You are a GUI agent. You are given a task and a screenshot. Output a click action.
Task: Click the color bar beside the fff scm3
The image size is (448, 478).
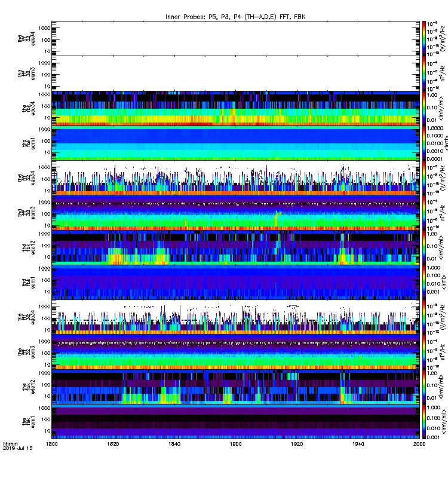(x=424, y=352)
